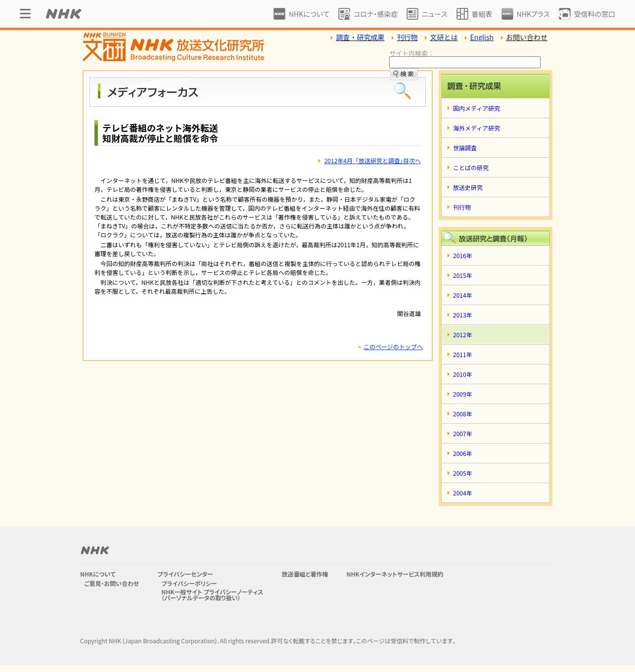The height and width of the screenshot is (672, 635).
Task: Open the お問い合わせ header link
Action: coord(527,38)
